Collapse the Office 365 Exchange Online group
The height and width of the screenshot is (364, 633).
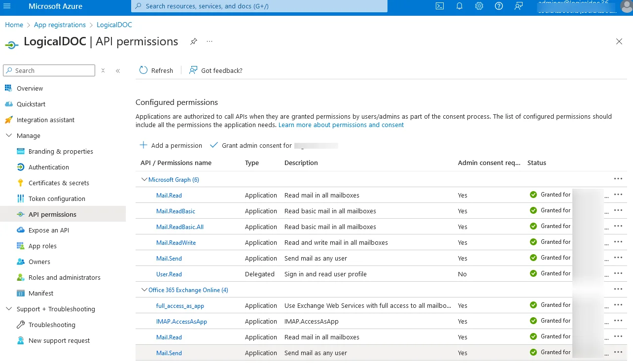144,290
